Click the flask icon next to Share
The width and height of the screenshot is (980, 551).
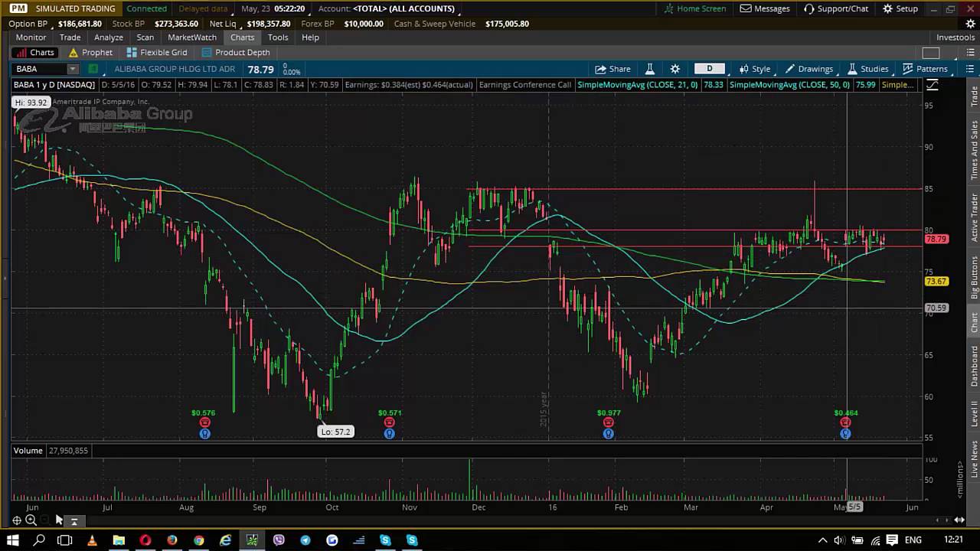[649, 69]
